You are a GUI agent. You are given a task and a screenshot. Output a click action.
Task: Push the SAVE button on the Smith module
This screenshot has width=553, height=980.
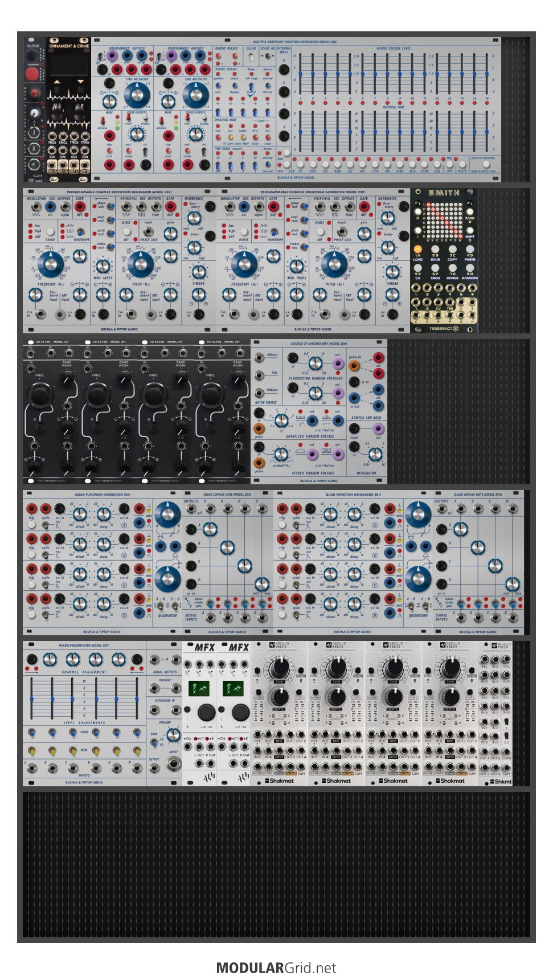435,249
